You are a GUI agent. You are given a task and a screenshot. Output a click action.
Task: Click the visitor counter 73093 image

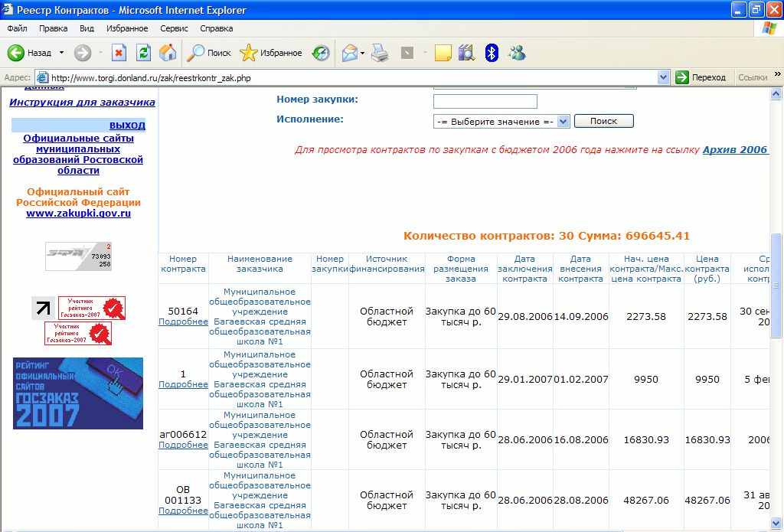79,256
